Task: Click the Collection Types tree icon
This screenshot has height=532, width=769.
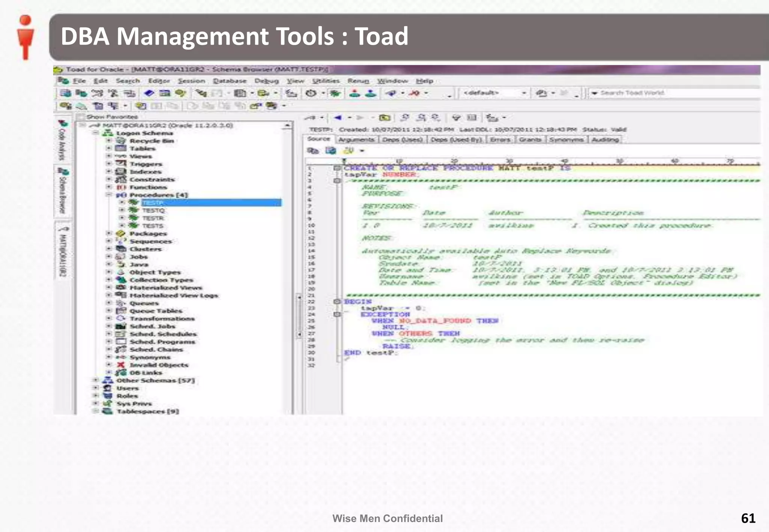Action: tap(121, 280)
